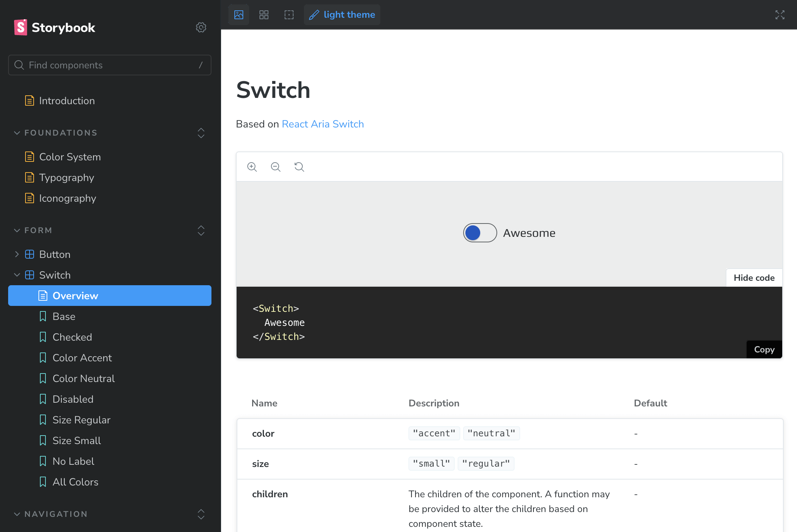Viewport: 797px width, 532px height.
Task: Click the grid layout icon
Action: (x=264, y=14)
